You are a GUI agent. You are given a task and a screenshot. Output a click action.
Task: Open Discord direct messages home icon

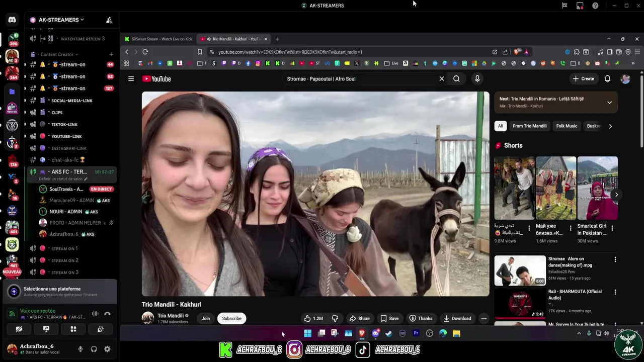tap(12, 20)
